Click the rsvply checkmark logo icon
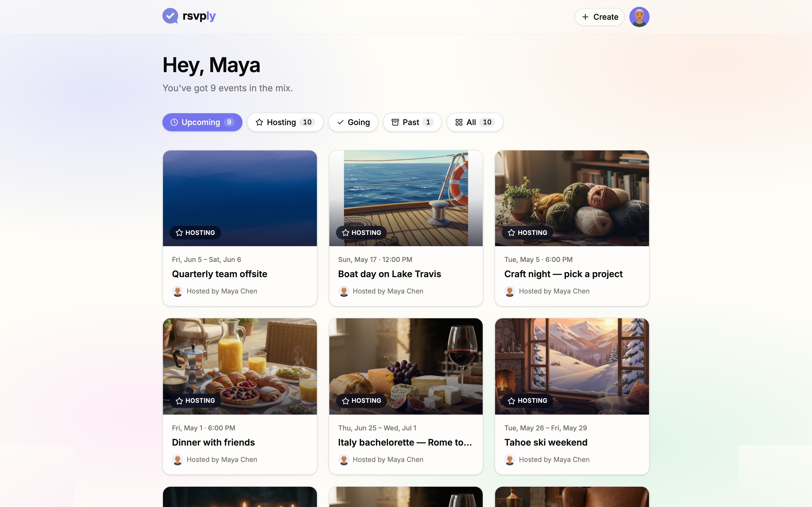812x507 pixels. pyautogui.click(x=170, y=16)
